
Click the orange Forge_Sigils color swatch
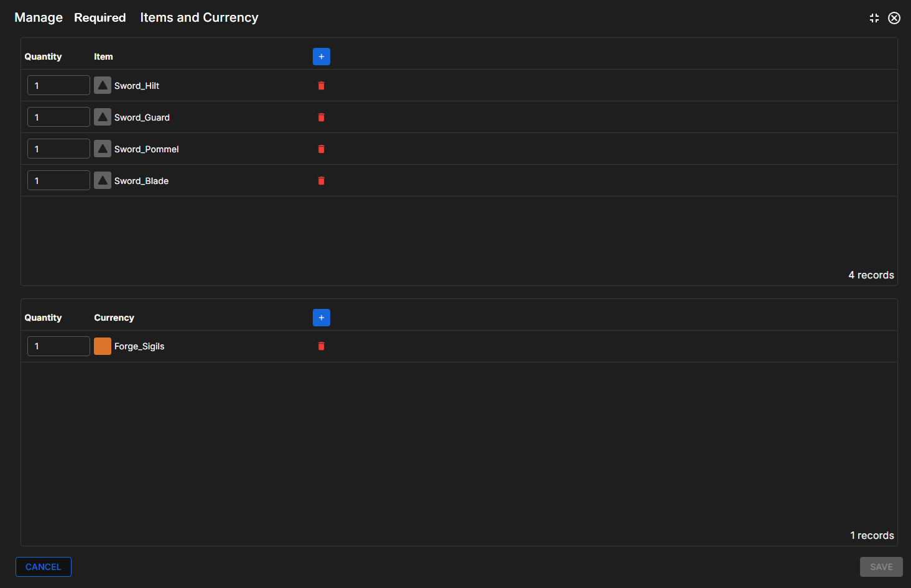[x=103, y=346]
